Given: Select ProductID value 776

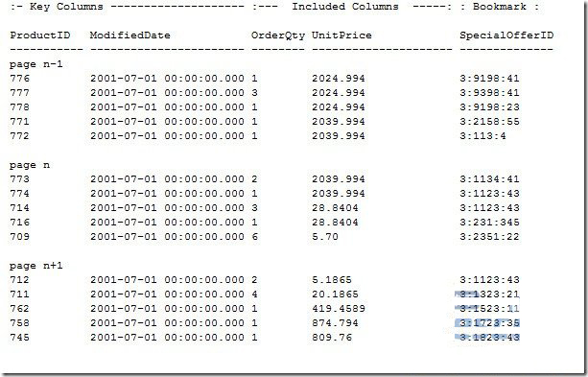Looking at the screenshot, I should 19,79.
